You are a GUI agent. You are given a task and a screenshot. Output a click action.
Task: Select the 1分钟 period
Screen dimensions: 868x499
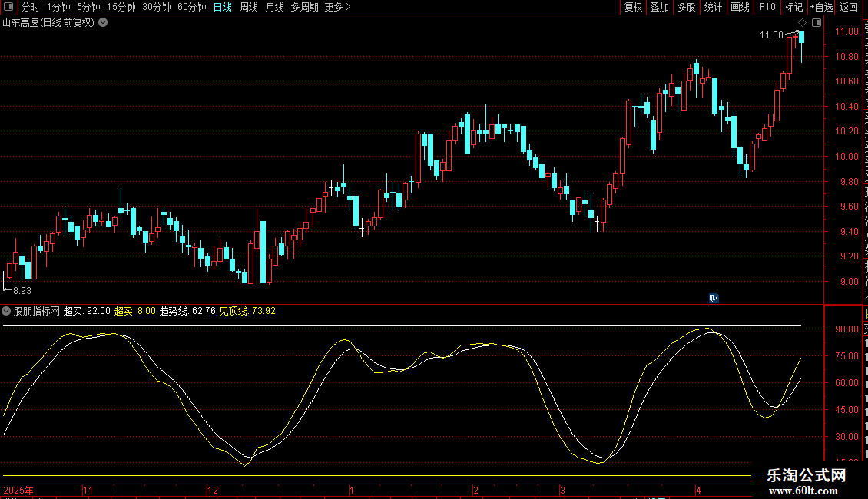point(58,7)
